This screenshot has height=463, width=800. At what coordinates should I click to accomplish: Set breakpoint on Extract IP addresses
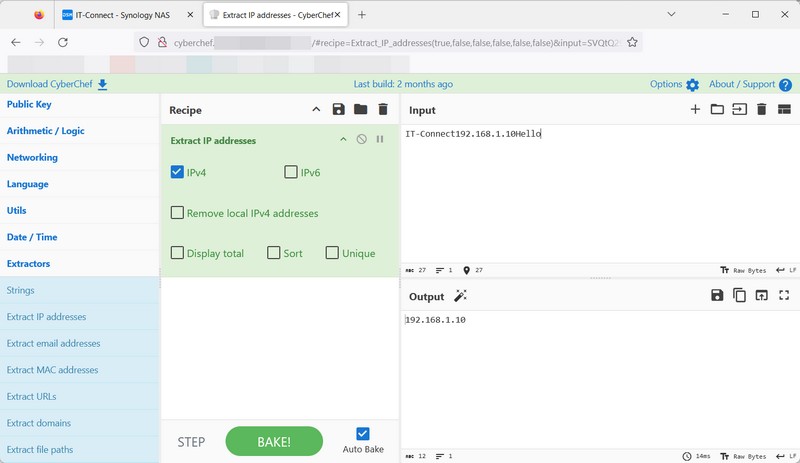(x=380, y=139)
